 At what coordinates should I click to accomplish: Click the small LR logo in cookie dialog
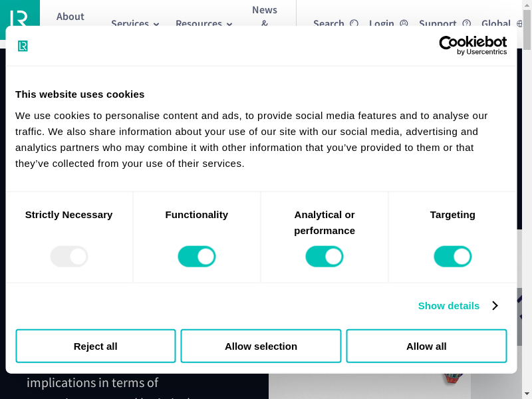point(23,46)
